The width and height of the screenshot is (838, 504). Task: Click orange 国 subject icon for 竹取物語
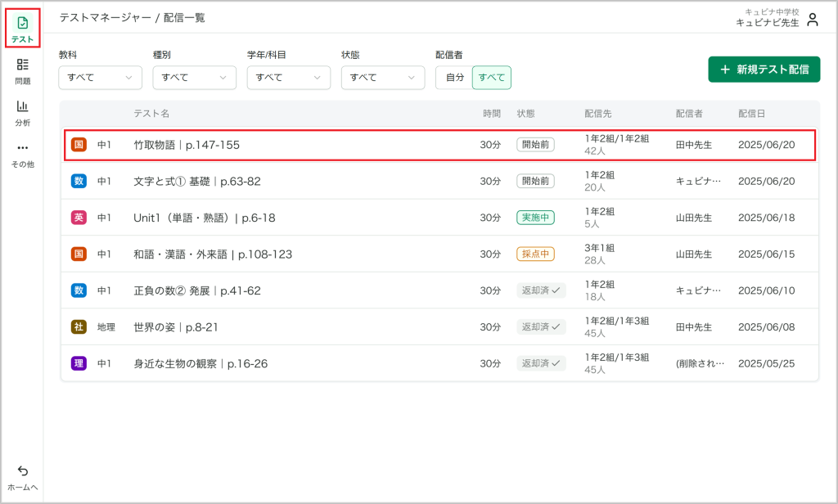79,144
